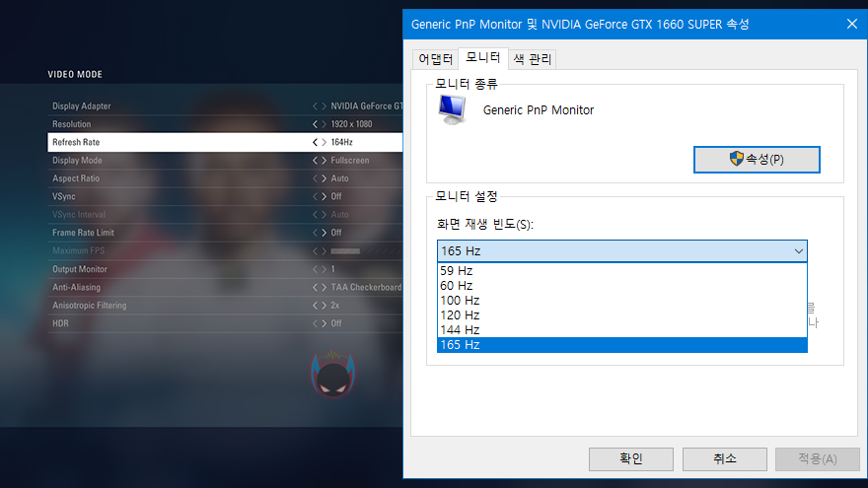Click previous arrow on VSync row
The image size is (868, 488).
[x=315, y=196]
